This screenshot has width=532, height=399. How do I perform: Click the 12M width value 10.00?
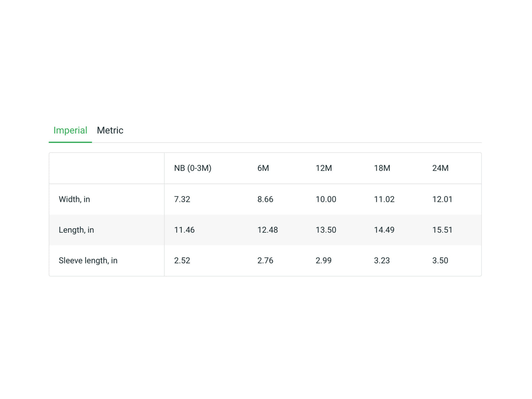[325, 199]
